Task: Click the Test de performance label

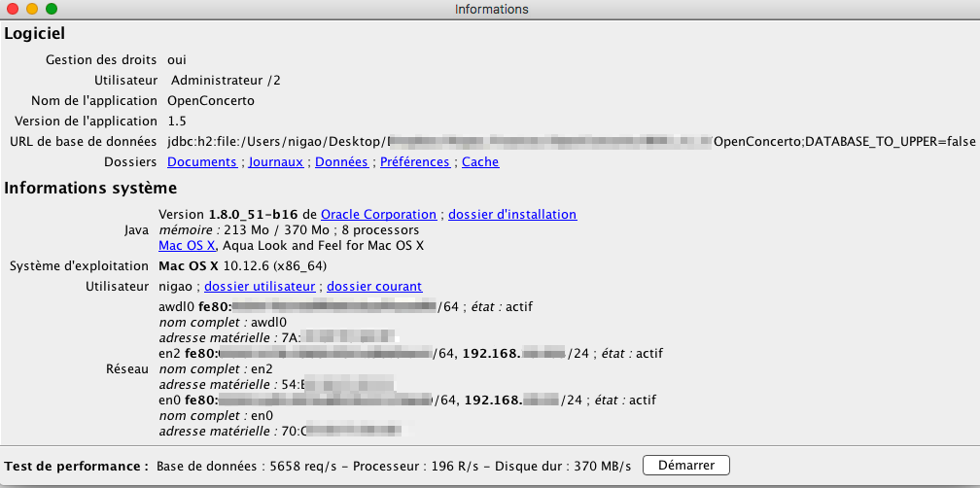Action: pyautogui.click(x=76, y=466)
